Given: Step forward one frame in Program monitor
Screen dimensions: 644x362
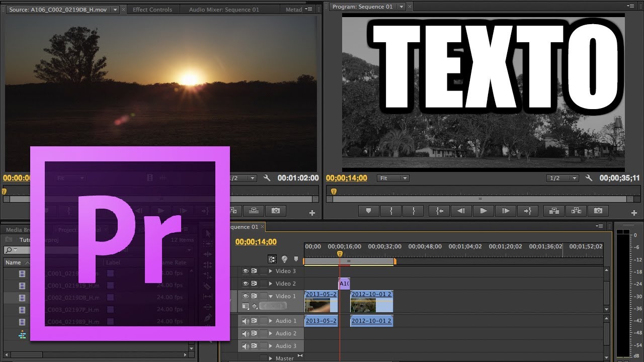Looking at the screenshot, I should click(506, 211).
